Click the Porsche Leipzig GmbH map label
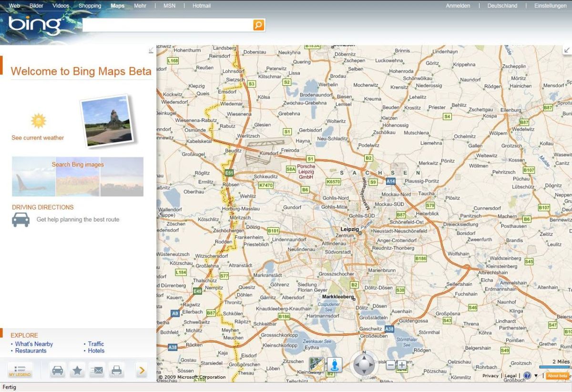The height and width of the screenshot is (392, 572). click(306, 171)
